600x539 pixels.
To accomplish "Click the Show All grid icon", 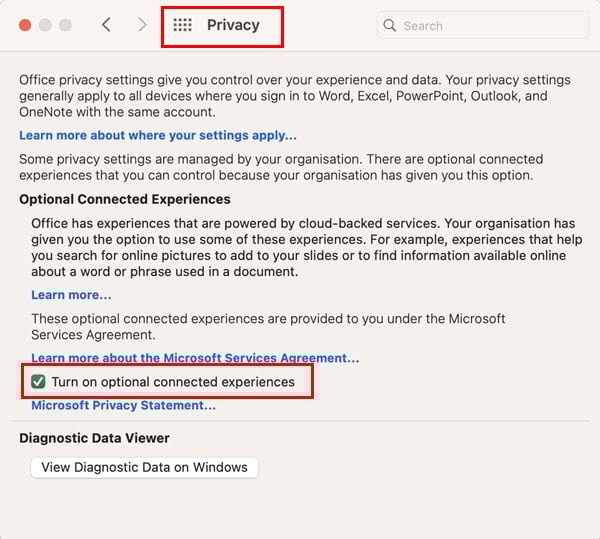I will tap(183, 25).
